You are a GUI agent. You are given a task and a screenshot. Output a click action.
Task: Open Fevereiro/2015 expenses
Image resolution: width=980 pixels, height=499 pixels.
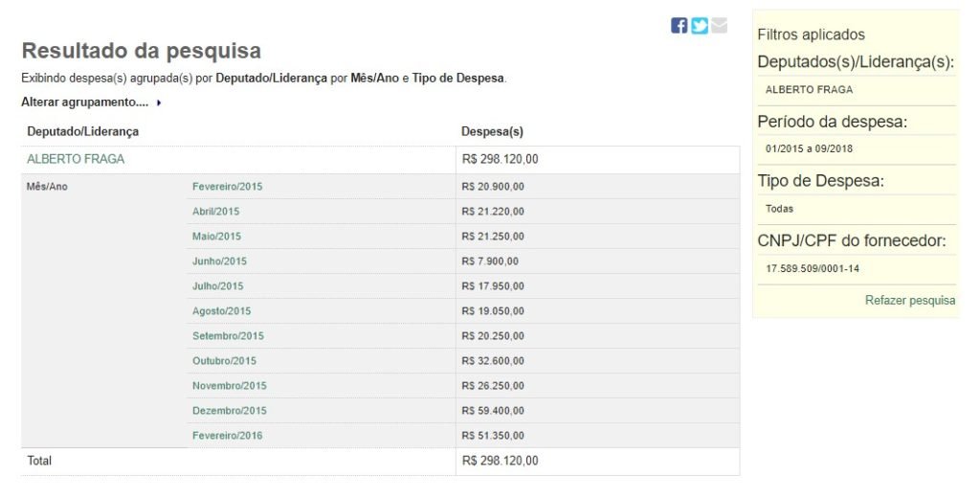pyautogui.click(x=227, y=187)
